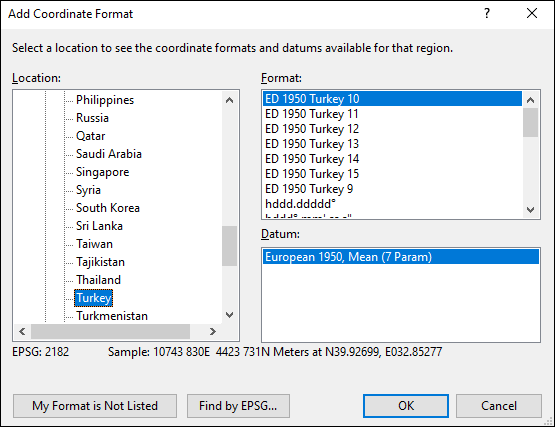The width and height of the screenshot is (555, 427).
Task: Select Turkmenistan in the Location tree
Action: click(x=112, y=316)
